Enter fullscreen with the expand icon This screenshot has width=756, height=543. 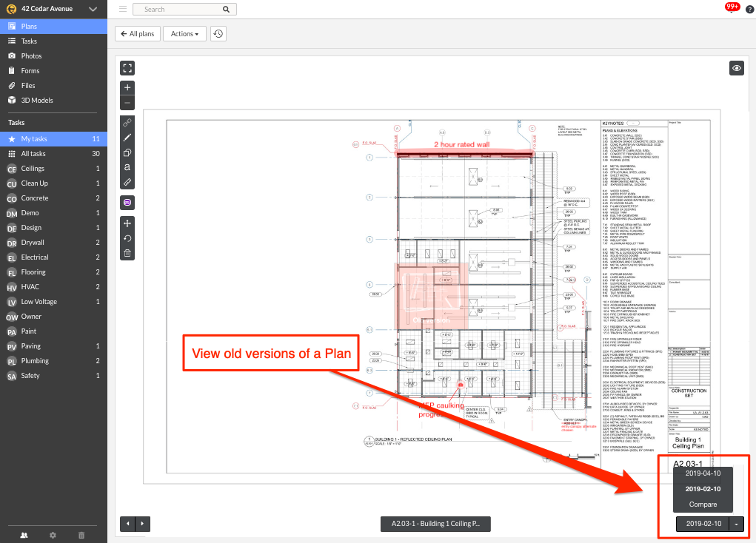coord(127,67)
